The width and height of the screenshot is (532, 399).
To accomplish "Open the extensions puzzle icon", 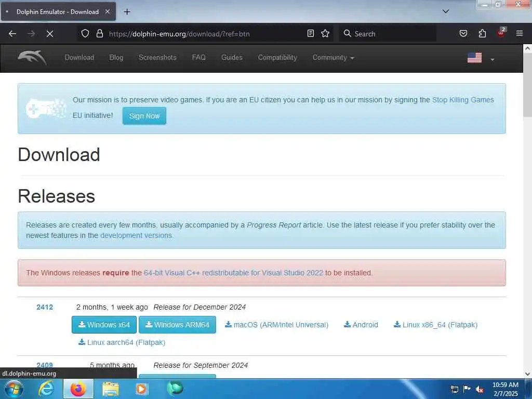I will pyautogui.click(x=482, y=33).
